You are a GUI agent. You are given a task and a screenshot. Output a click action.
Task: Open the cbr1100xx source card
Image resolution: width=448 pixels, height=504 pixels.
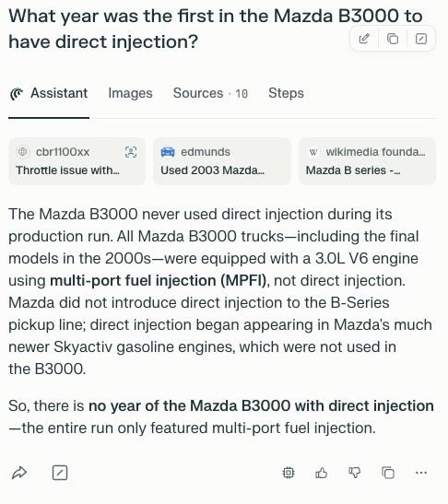point(77,161)
